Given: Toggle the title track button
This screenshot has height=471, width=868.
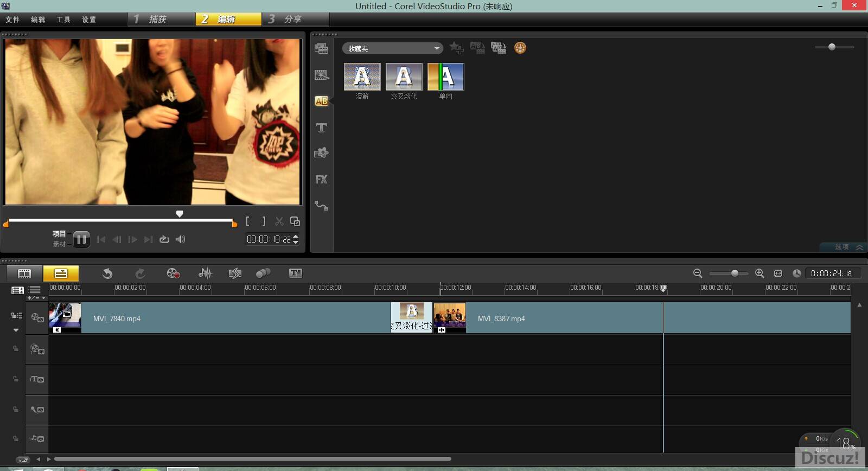Looking at the screenshot, I should tap(37, 379).
